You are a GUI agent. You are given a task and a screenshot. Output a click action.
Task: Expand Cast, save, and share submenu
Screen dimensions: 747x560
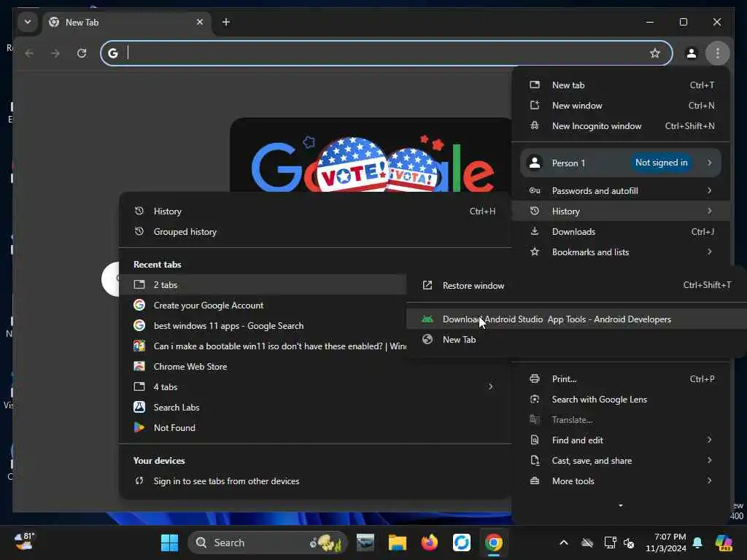click(x=622, y=461)
